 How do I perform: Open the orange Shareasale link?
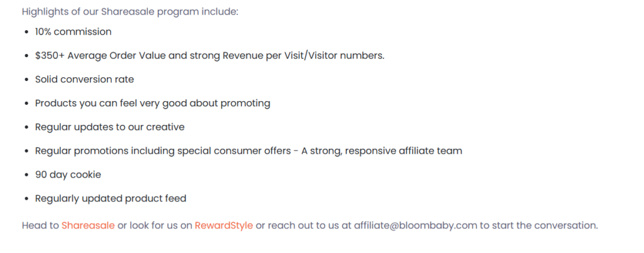(x=88, y=225)
